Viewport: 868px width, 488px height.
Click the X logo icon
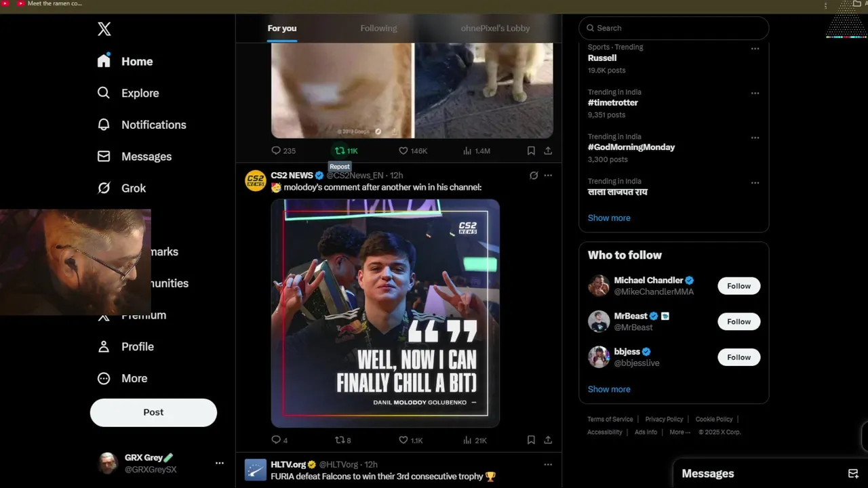[104, 28]
